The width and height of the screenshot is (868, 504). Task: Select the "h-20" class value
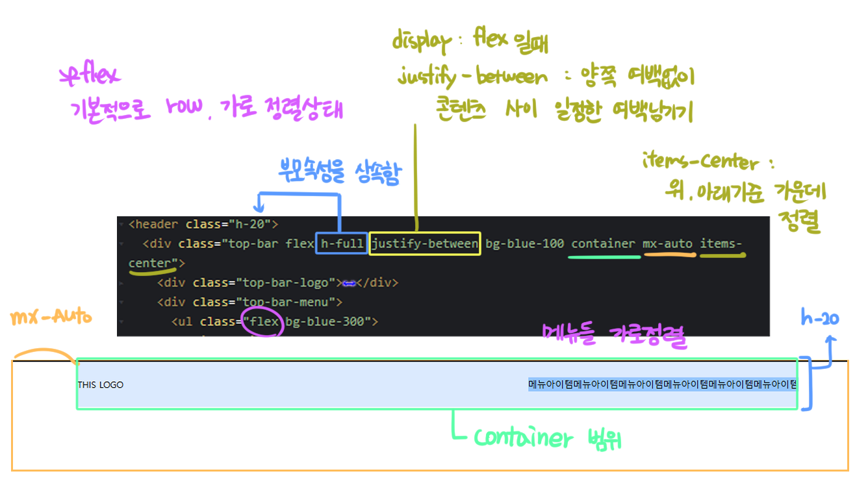249,225
